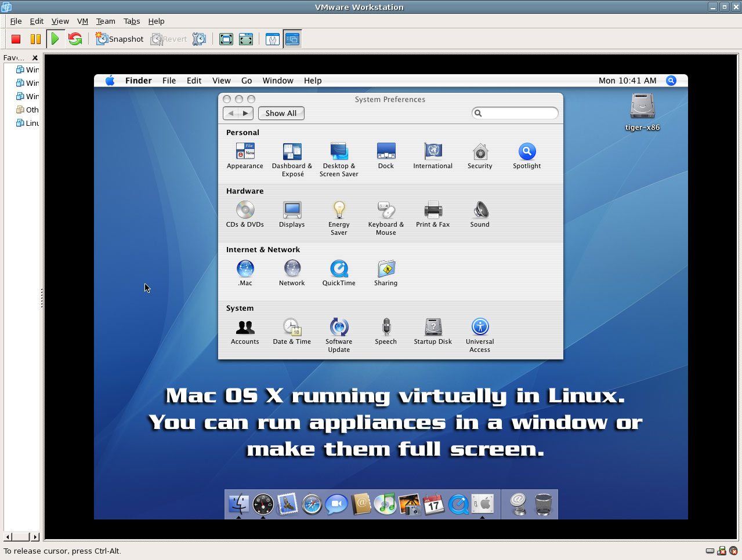Open the .Mac preference pane
Screen dimensions: 742x560
coord(245,273)
